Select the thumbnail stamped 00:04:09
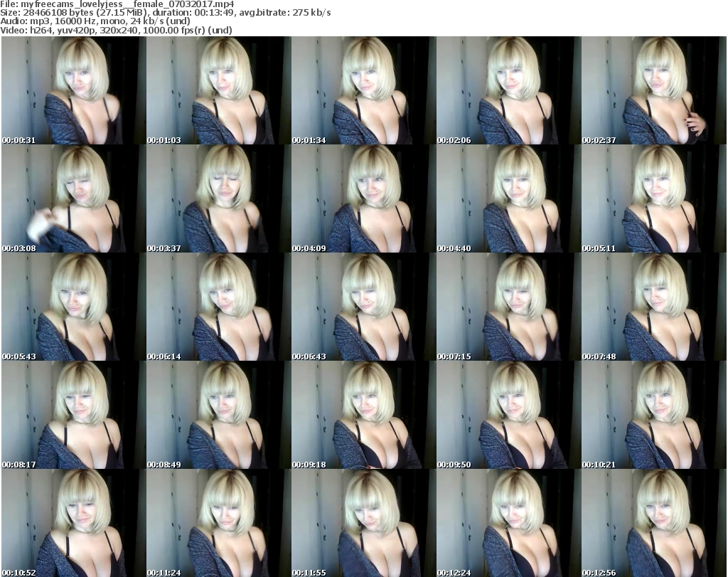Screen dimensions: 728x577 click(x=363, y=198)
